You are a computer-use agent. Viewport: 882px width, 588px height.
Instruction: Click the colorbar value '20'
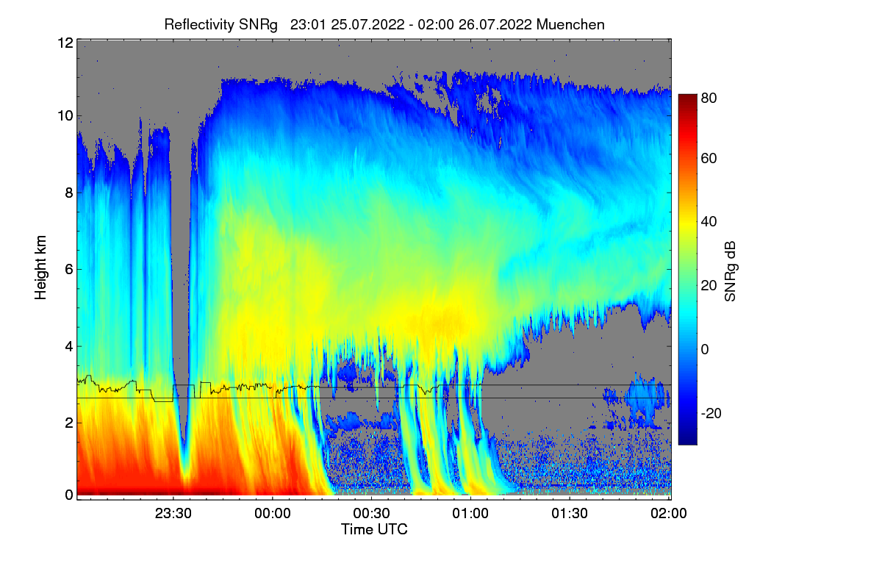click(709, 285)
